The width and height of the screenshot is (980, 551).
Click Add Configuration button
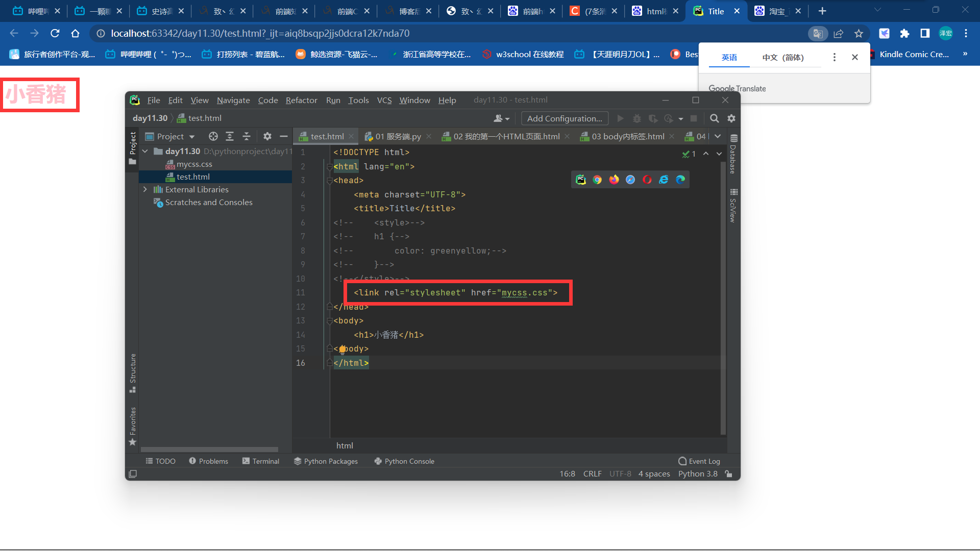pyautogui.click(x=565, y=118)
